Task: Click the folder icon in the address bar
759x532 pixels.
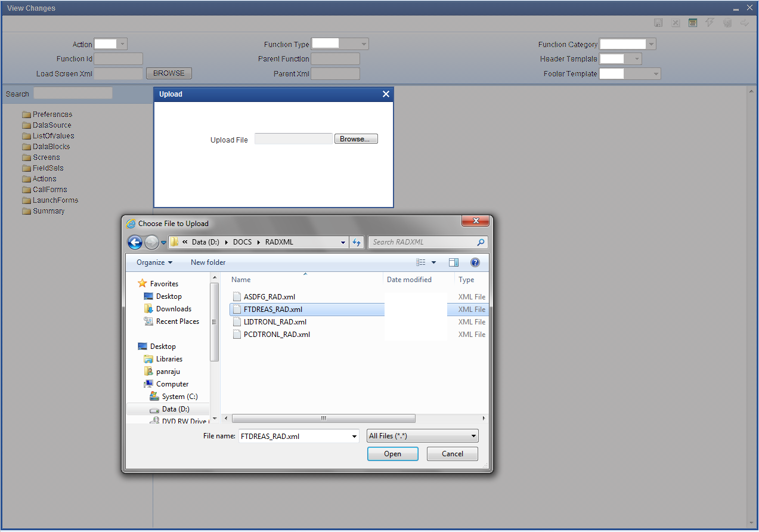Action: (174, 242)
